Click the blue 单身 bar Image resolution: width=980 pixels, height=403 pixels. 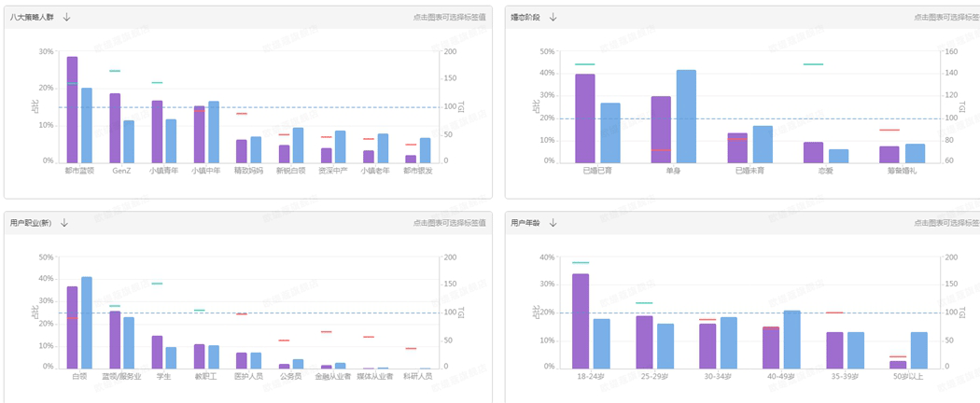(x=686, y=116)
